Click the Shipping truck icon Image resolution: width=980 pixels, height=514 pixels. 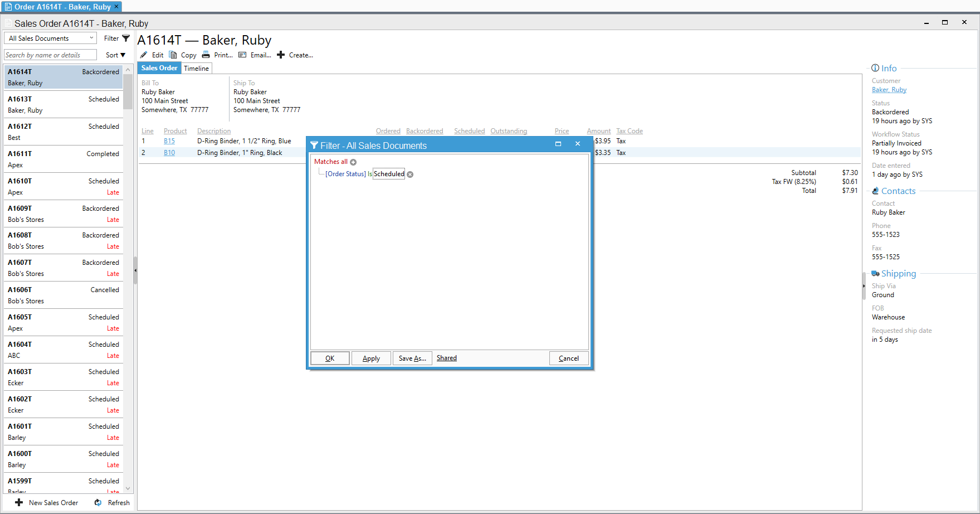point(875,273)
